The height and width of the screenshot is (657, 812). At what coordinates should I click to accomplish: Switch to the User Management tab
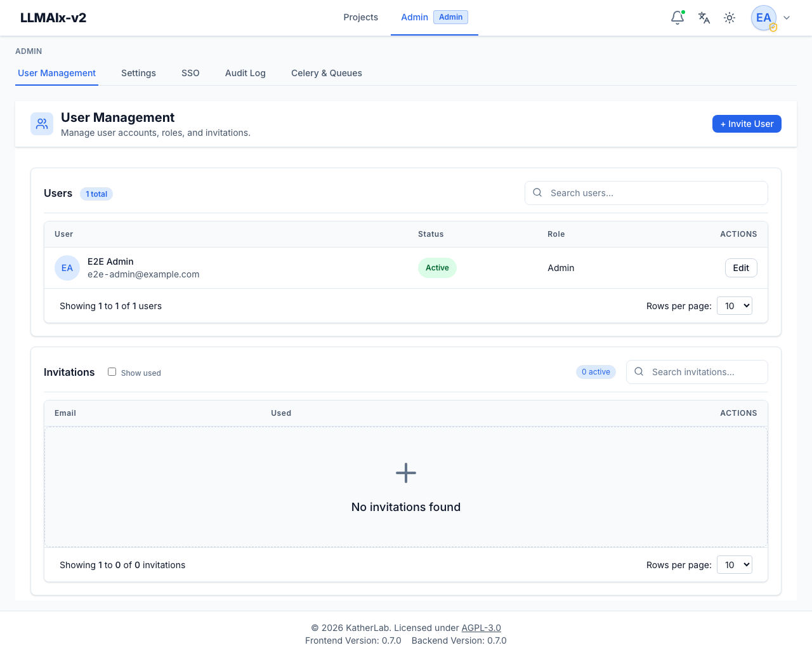coord(56,73)
